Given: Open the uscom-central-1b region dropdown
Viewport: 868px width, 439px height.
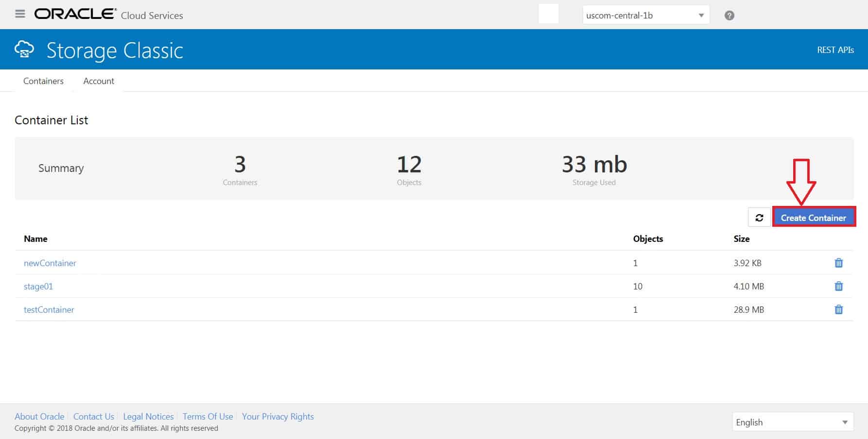Looking at the screenshot, I should [645, 15].
